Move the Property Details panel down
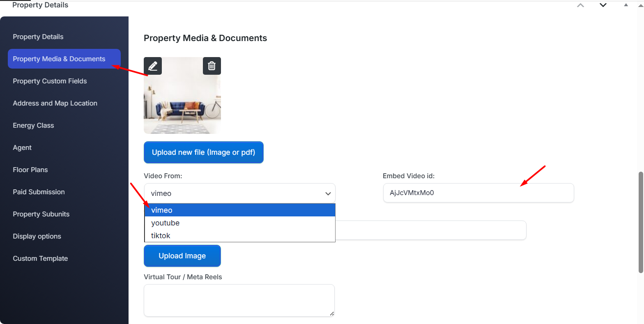The height and width of the screenshot is (324, 644). coord(603,5)
